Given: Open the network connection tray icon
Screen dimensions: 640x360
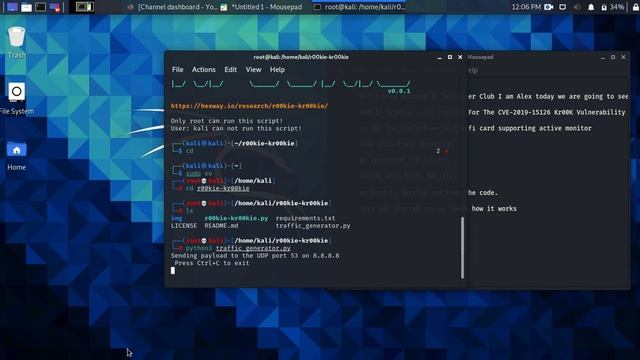Looking at the screenshot, I should [x=562, y=7].
